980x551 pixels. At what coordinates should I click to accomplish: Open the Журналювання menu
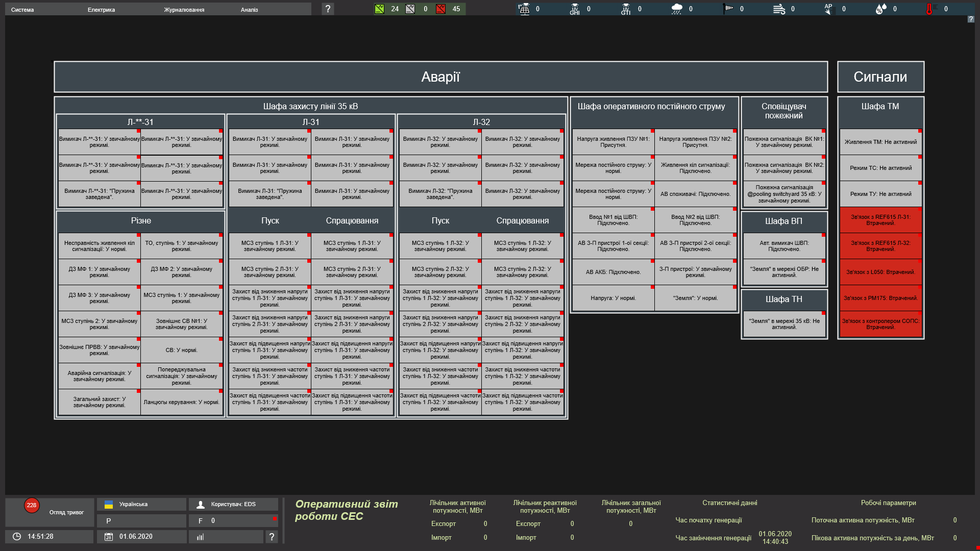(x=184, y=10)
